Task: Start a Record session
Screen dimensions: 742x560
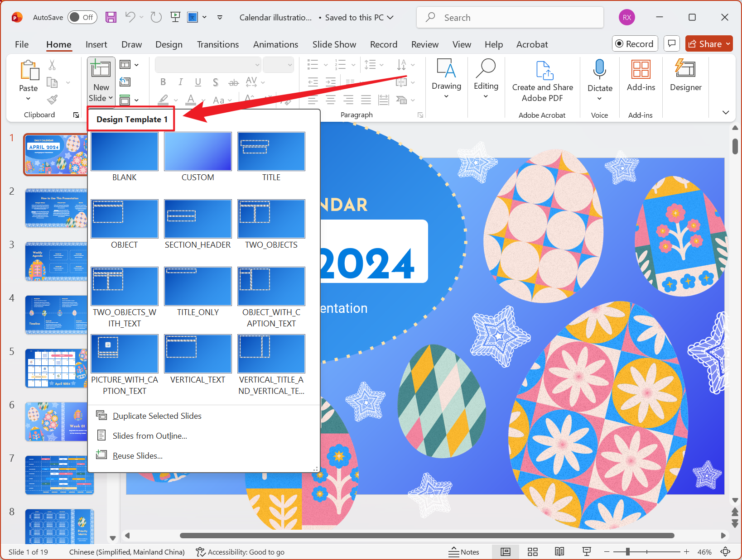Action: pyautogui.click(x=635, y=43)
